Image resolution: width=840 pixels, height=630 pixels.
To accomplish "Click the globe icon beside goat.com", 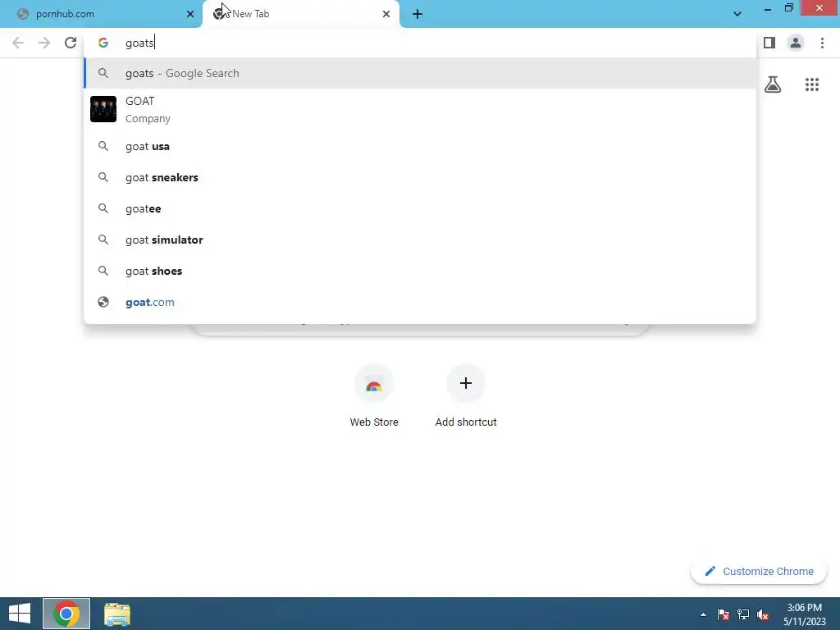I will [x=103, y=302].
